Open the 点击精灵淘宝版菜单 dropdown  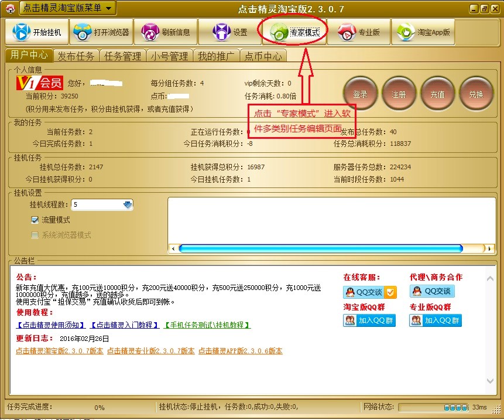click(x=68, y=8)
